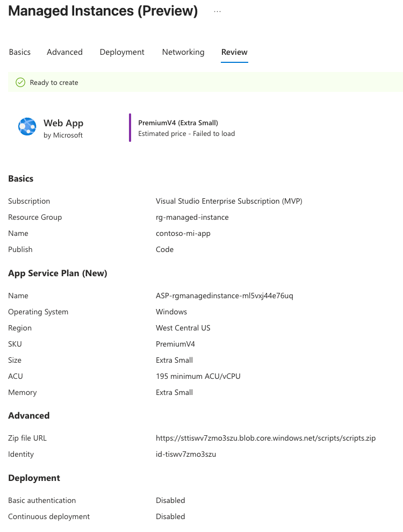Click the purple PremiumV4 pricing bar
The height and width of the screenshot is (532, 403).
pyautogui.click(x=130, y=127)
